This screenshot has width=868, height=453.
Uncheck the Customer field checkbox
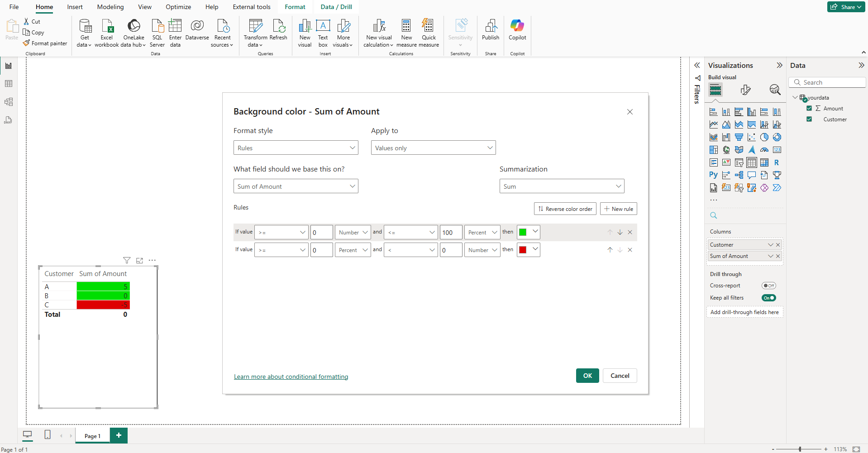(809, 119)
